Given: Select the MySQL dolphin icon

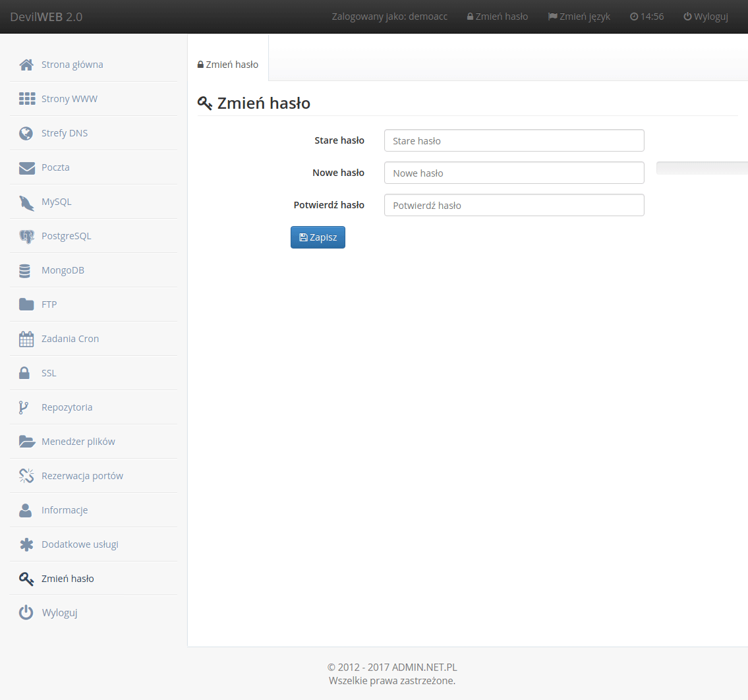Looking at the screenshot, I should tap(26, 202).
